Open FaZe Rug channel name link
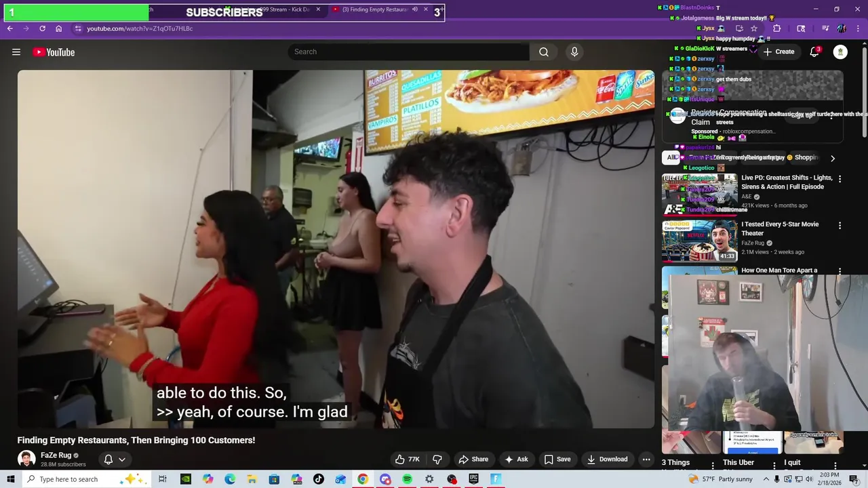 pos(56,455)
